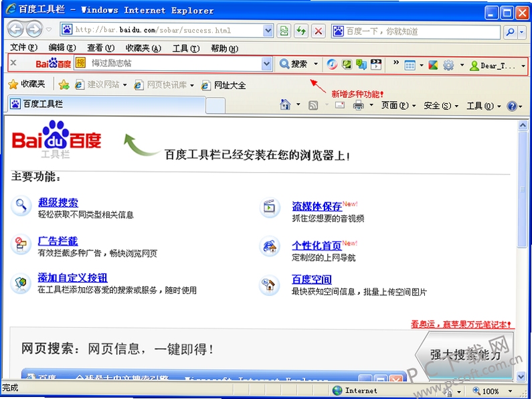Click the Baidu logo on the toolbar
This screenshot has height=399, width=532.
pos(54,63)
